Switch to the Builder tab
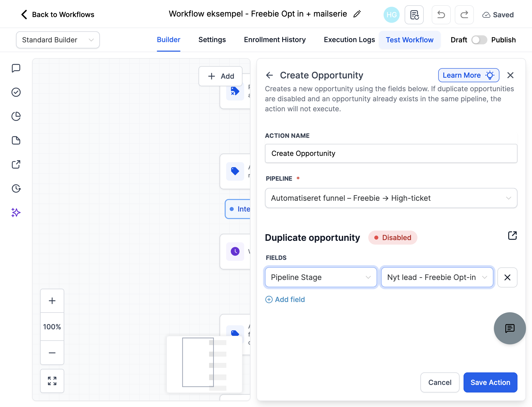The image size is (532, 407). point(168,40)
